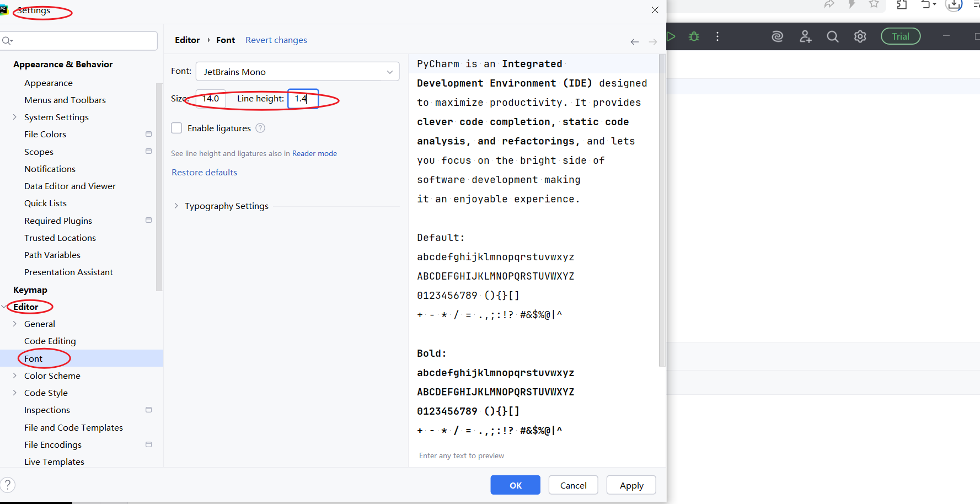The height and width of the screenshot is (504, 980).
Task: Click OK to confirm settings
Action: tap(516, 485)
